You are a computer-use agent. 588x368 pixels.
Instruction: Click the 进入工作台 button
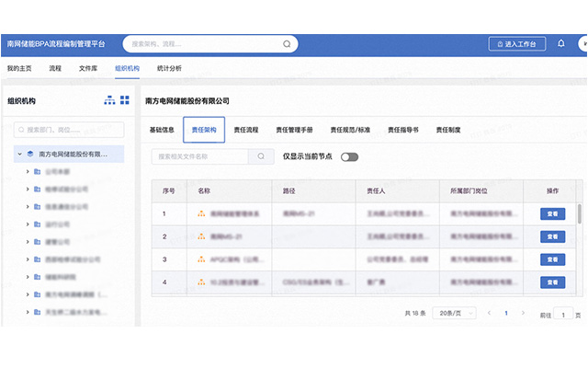[x=517, y=44]
